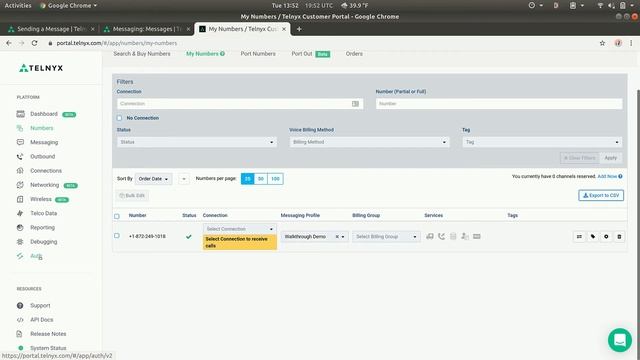Screen dimensions: 640x360
Task: Switch to Messaging: Messages browser tab
Action: (147, 29)
